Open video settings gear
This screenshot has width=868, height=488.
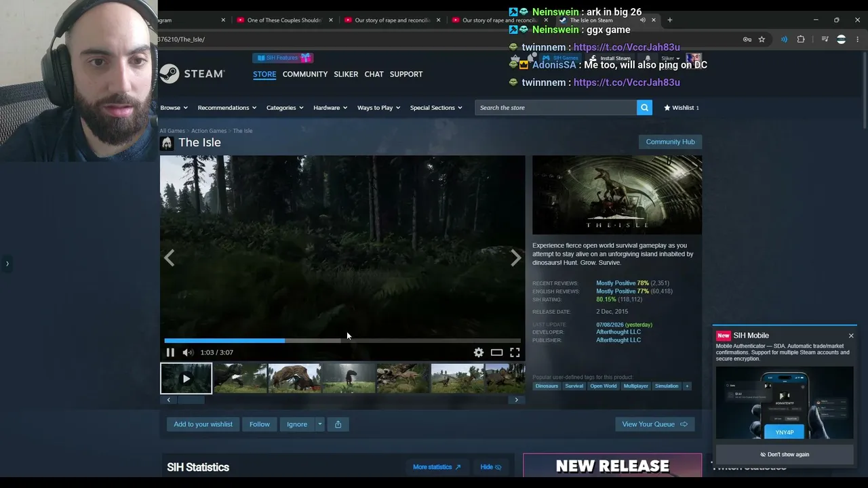479,352
